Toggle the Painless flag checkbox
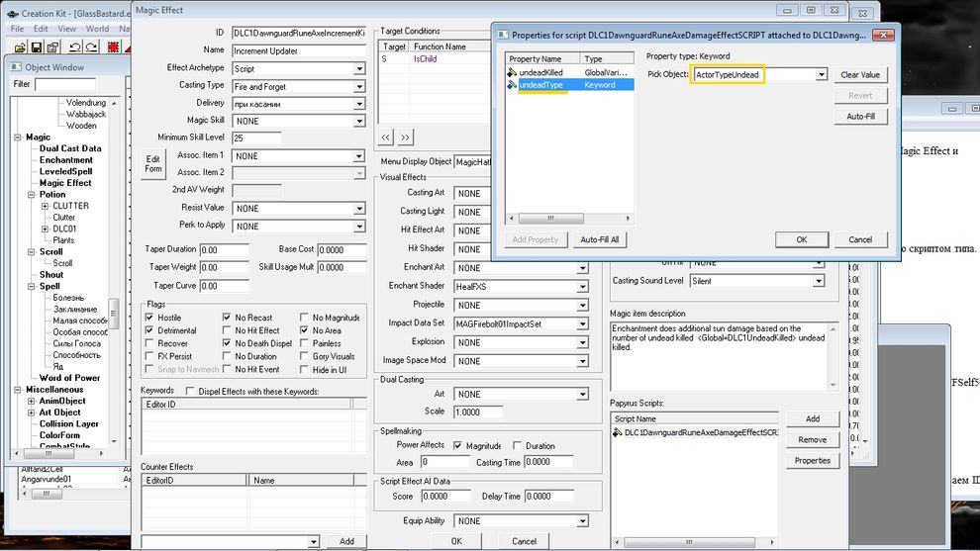Image resolution: width=980 pixels, height=551 pixels. (x=304, y=343)
